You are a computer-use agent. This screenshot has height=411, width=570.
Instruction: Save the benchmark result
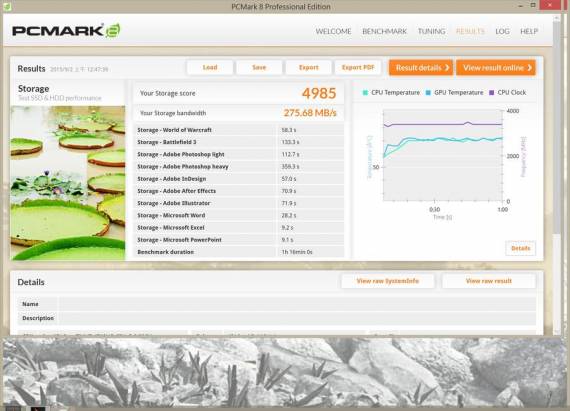259,68
